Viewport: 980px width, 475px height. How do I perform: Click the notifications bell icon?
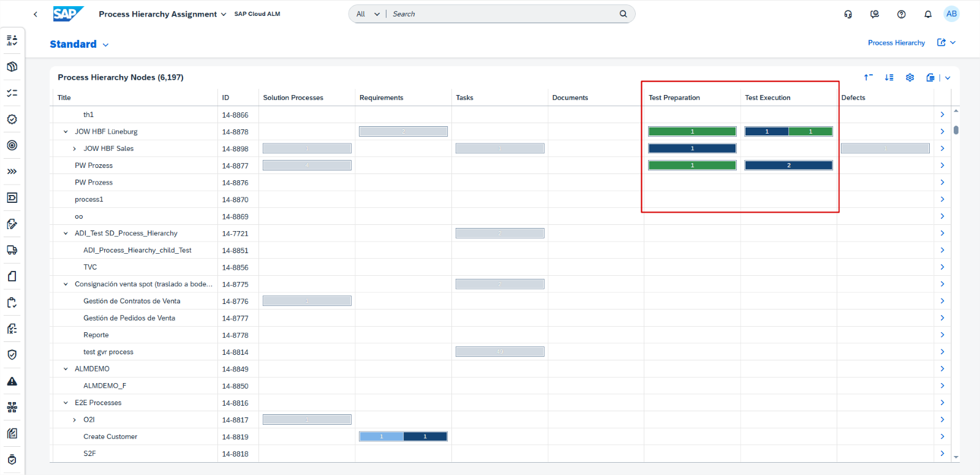[927, 14]
